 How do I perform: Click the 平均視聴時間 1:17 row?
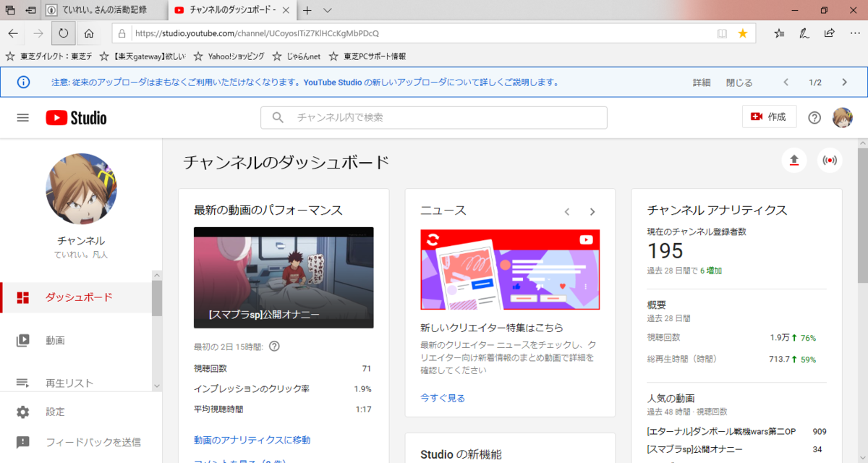click(284, 409)
